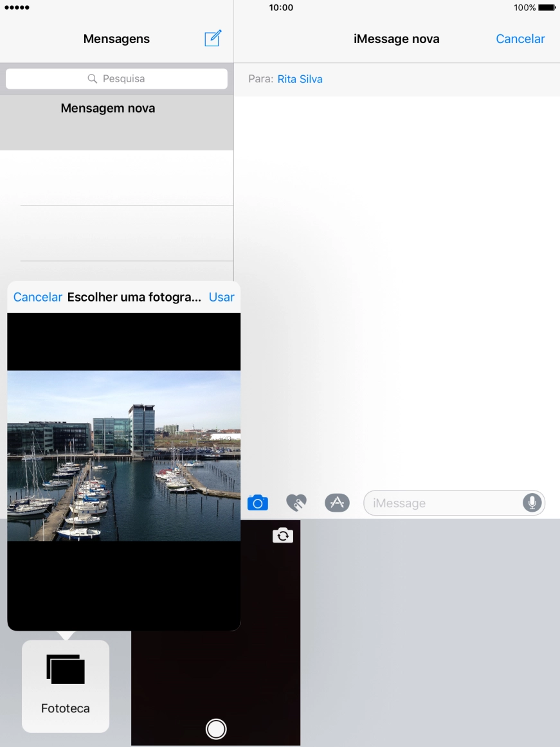Click the Pesquisa search field
560x747 pixels.
[116, 78]
